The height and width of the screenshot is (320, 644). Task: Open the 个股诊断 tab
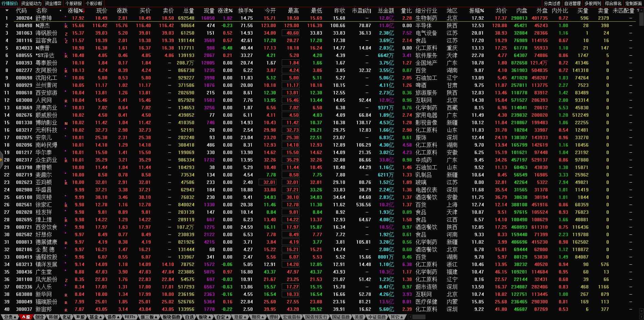(x=94, y=3)
